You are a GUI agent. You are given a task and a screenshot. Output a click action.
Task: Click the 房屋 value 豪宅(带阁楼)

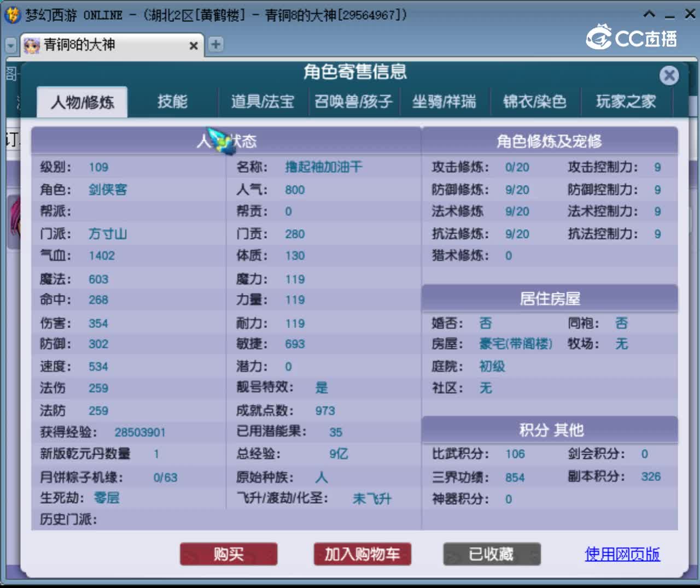tap(516, 344)
